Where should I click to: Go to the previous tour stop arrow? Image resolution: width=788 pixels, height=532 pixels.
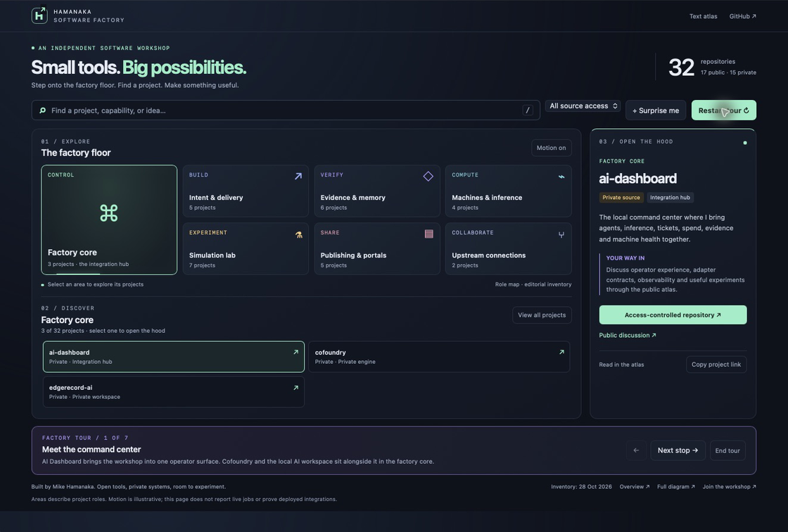click(x=636, y=450)
